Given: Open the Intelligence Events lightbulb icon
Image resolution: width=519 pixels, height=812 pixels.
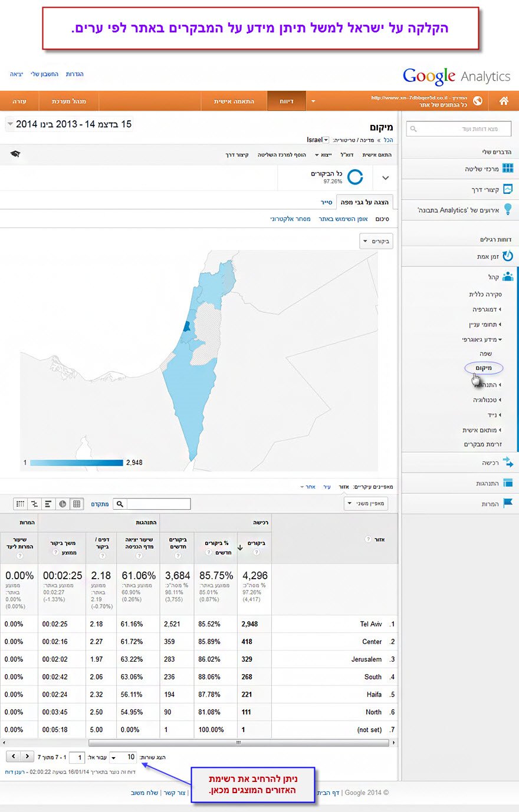Looking at the screenshot, I should 507,210.
